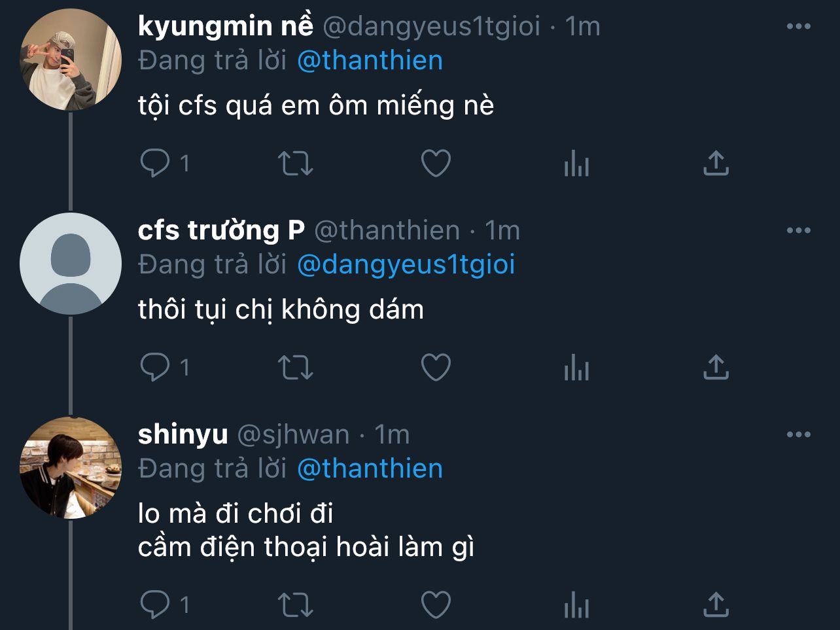Share kyungmin nề's tweet

point(716,164)
